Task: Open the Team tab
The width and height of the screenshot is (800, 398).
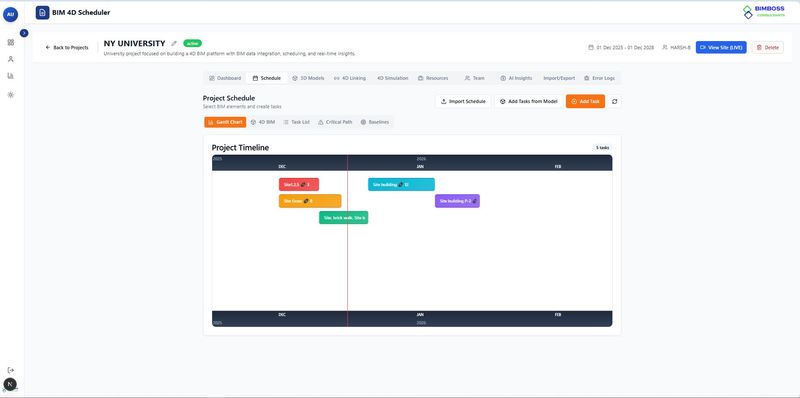Action: pos(474,78)
